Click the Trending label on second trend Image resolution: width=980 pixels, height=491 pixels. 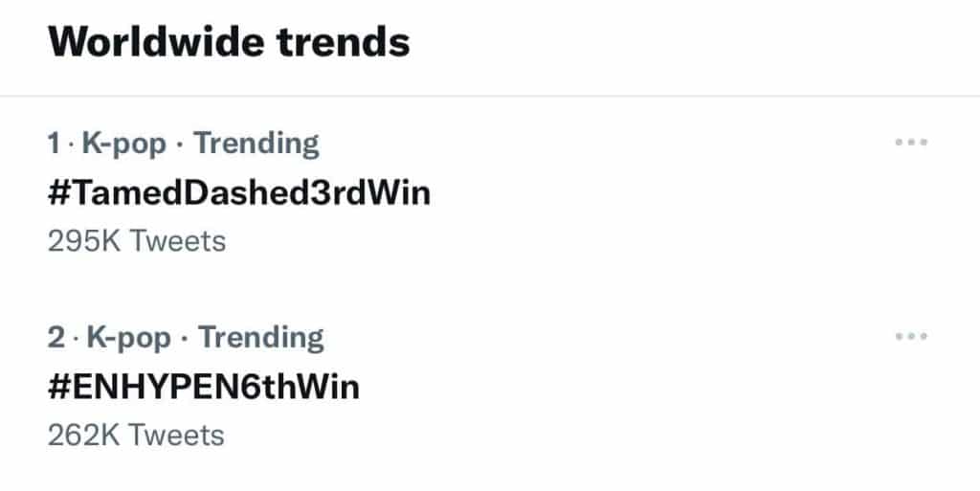(260, 337)
